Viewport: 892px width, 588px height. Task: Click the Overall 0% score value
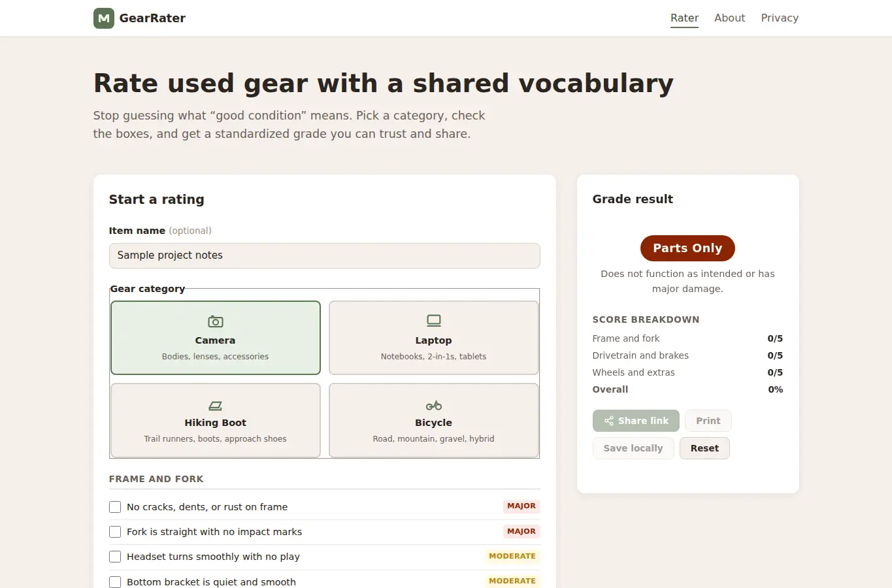[775, 389]
